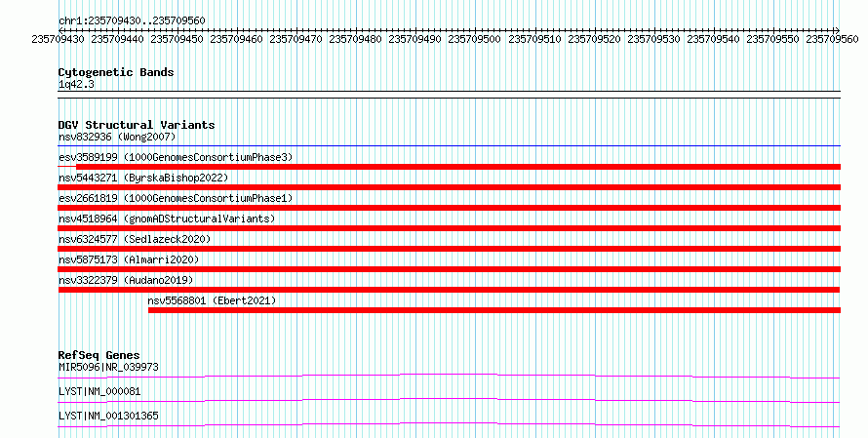Click the blue nsv832936 variant line
Image resolution: width=868 pixels, height=438 pixels.
[x=449, y=146]
